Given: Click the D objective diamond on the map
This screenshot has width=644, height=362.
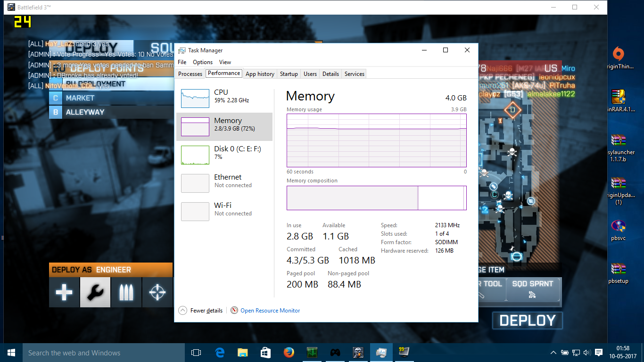Looking at the screenshot, I should 512,110.
